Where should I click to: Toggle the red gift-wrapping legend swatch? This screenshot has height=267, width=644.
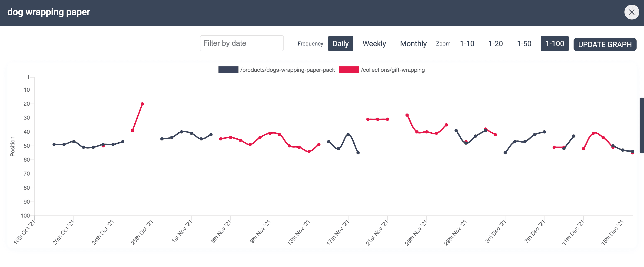pyautogui.click(x=349, y=70)
